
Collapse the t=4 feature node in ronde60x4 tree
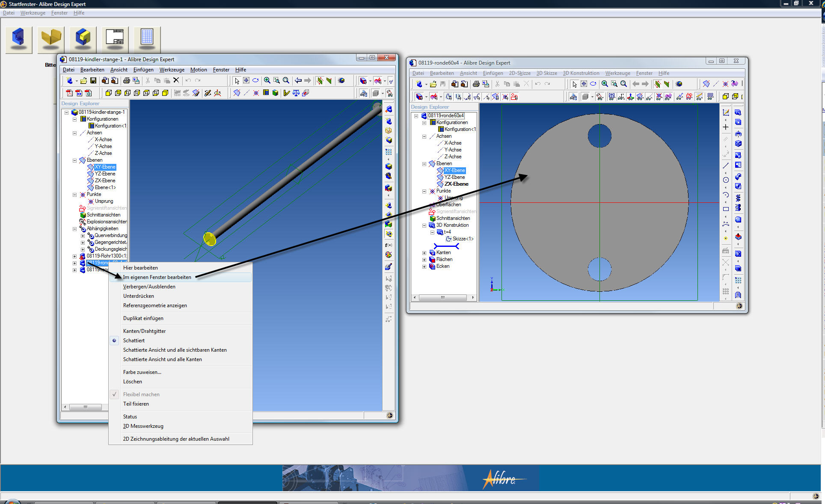click(432, 232)
